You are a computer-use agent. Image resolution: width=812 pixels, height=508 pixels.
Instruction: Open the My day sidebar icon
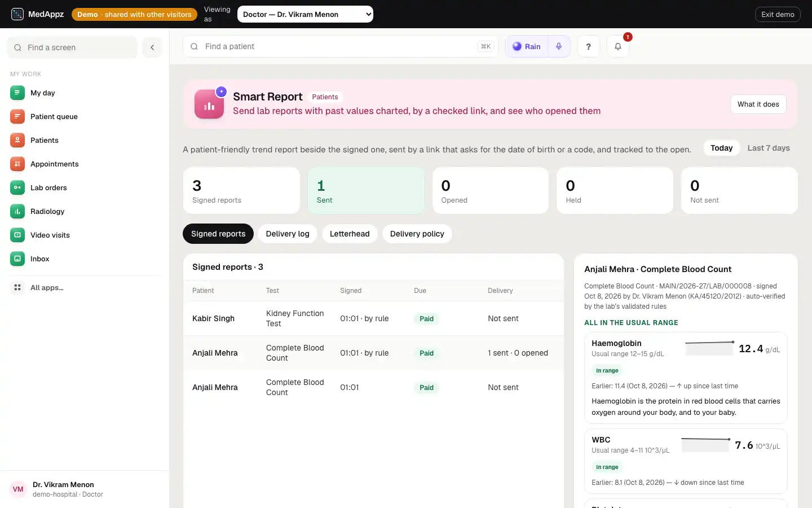coord(17,93)
